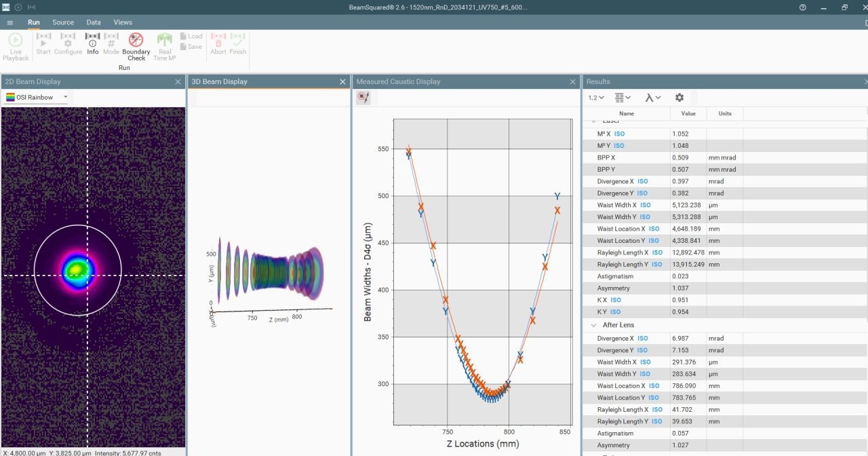Image resolution: width=868 pixels, height=456 pixels.
Task: Close the 2D Beam Display panel
Action: pyautogui.click(x=178, y=81)
